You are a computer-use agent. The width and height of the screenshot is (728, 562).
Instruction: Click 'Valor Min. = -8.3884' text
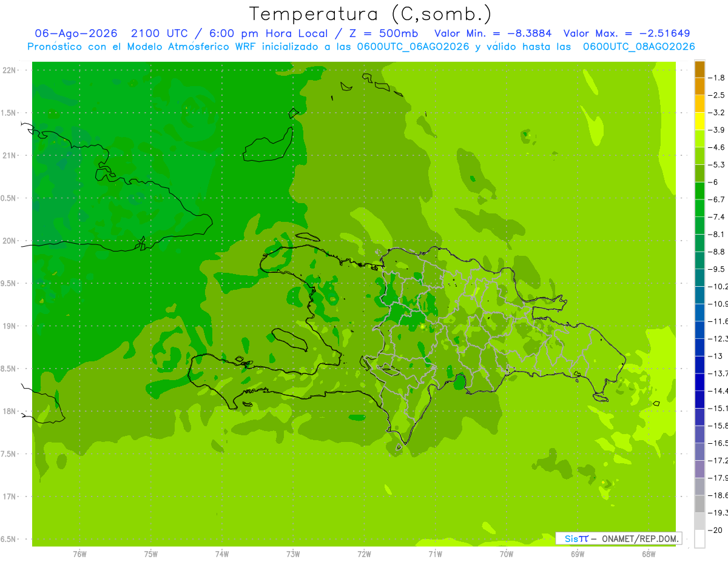493,33
